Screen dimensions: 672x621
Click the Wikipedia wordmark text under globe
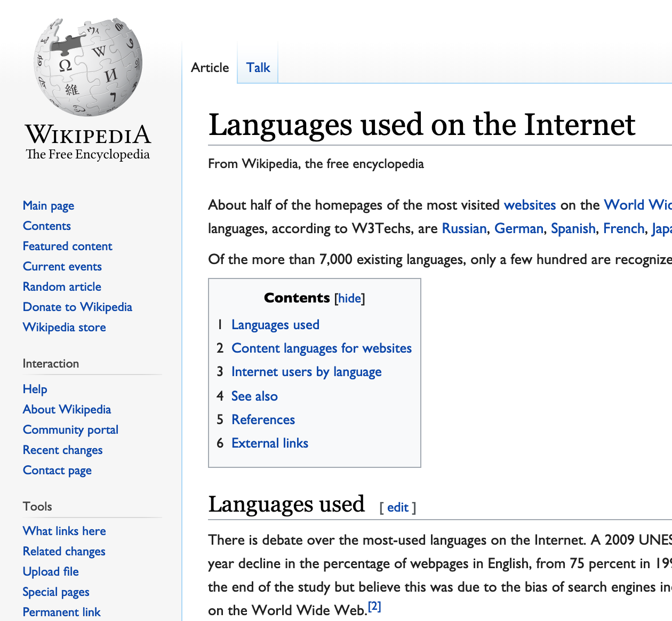[88, 136]
